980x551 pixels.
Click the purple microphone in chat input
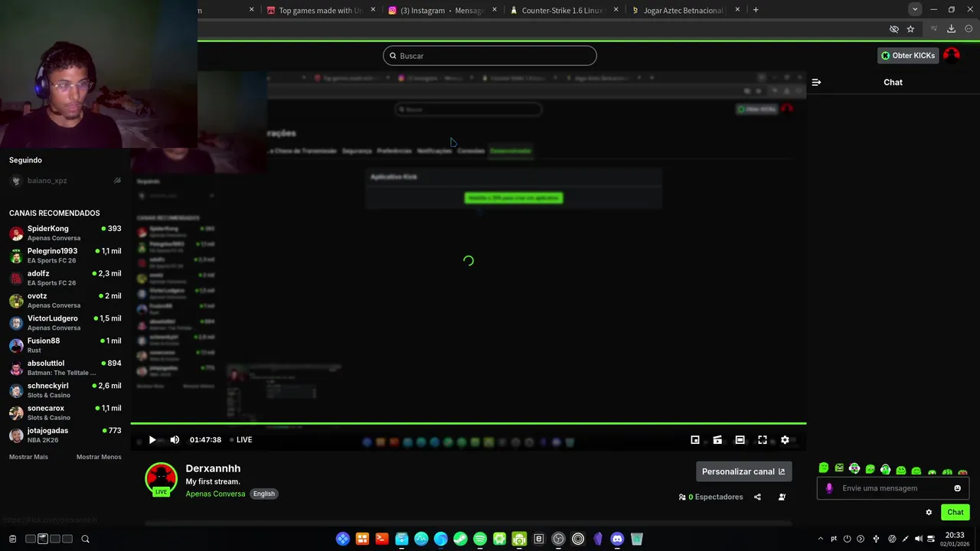[x=829, y=488]
